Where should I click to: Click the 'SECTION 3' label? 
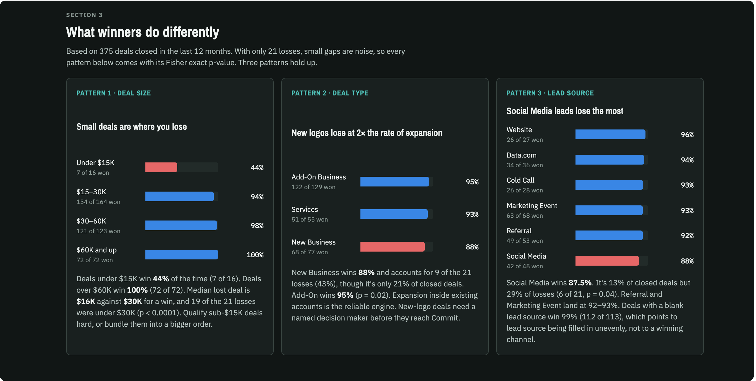point(84,15)
